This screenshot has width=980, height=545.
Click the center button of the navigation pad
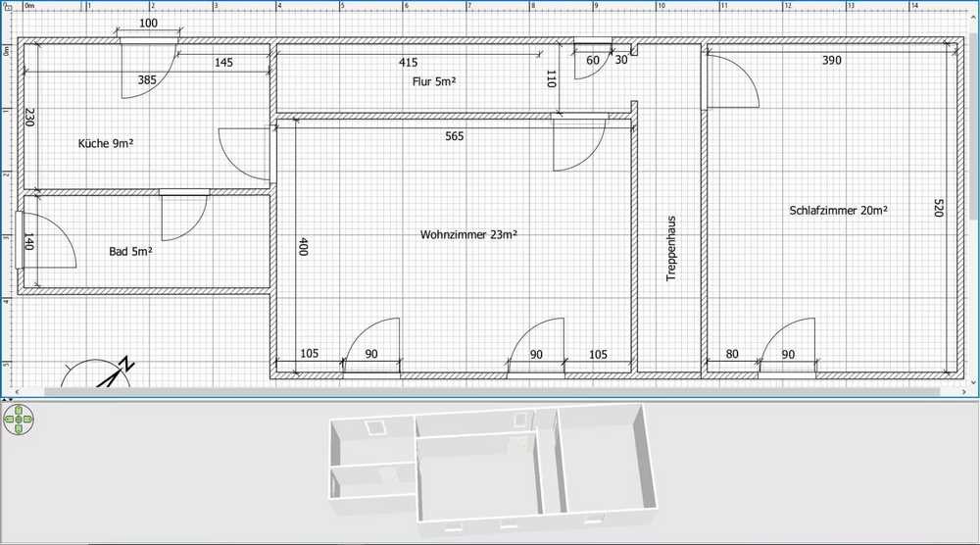coord(18,421)
